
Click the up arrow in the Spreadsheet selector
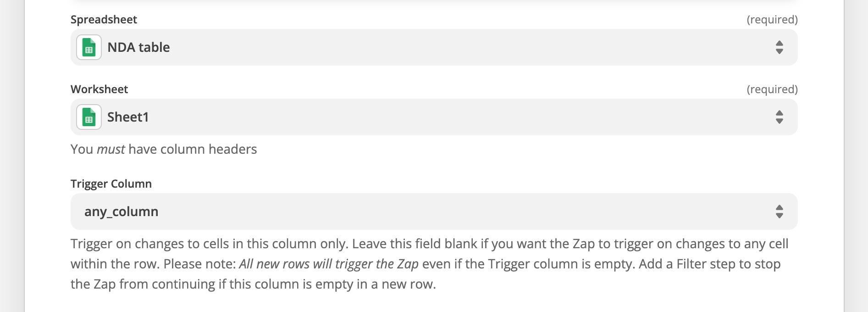click(x=779, y=43)
